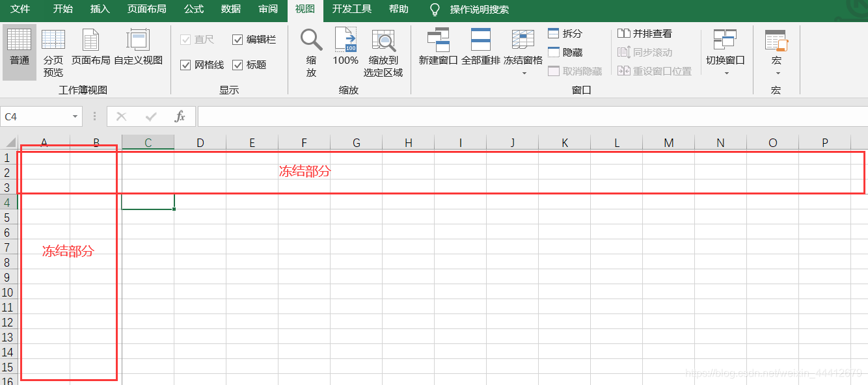This screenshot has height=385, width=868.
Task: Click the Freeze Panes (冻结窗格) icon
Action: [x=523, y=40]
